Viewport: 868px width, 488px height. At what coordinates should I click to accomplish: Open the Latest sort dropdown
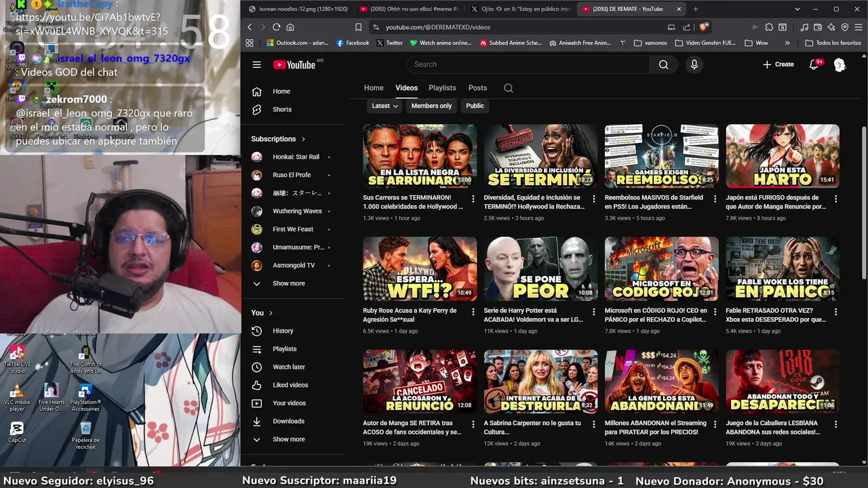pyautogui.click(x=384, y=106)
